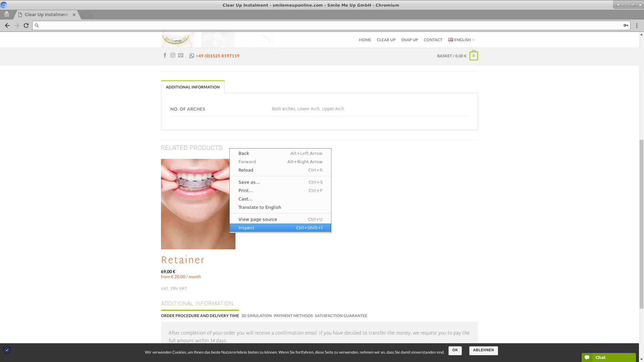Click the Smile Me Up logo icon
The image size is (644, 362).
176,39
